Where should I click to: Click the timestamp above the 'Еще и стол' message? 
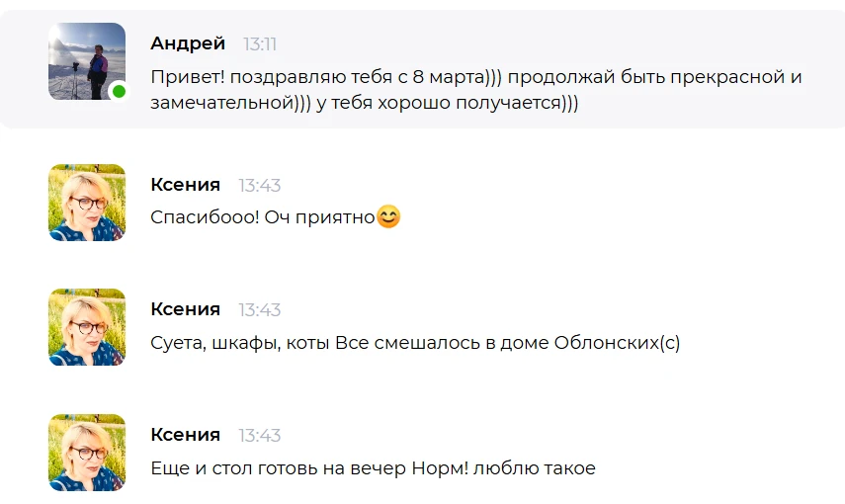coord(260,435)
